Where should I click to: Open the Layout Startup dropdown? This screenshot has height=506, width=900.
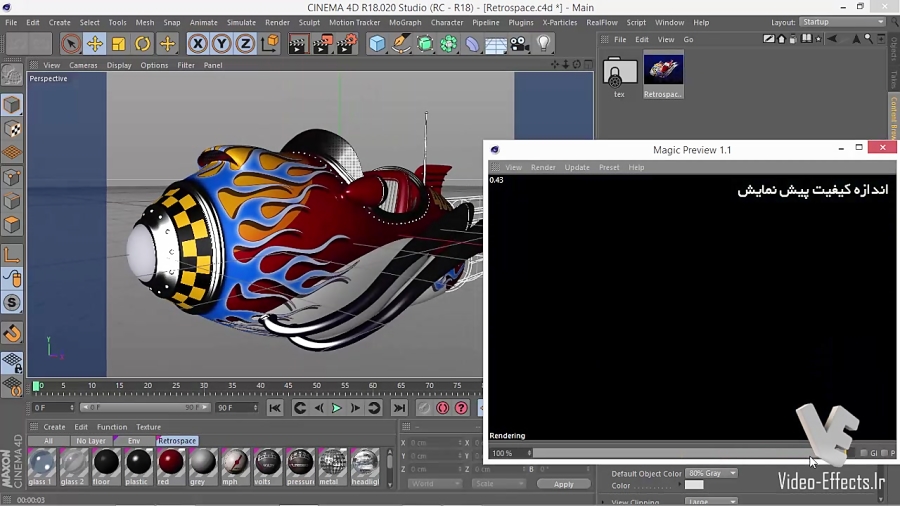pos(843,22)
